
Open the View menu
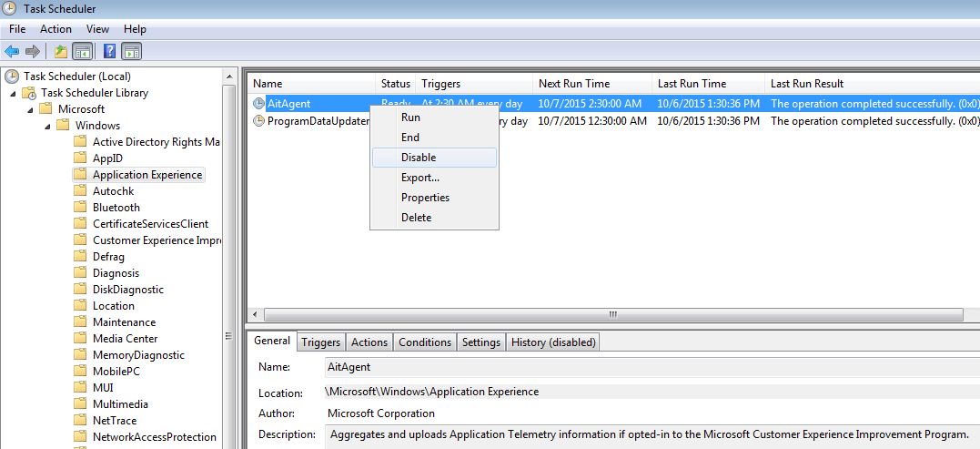[x=97, y=29]
